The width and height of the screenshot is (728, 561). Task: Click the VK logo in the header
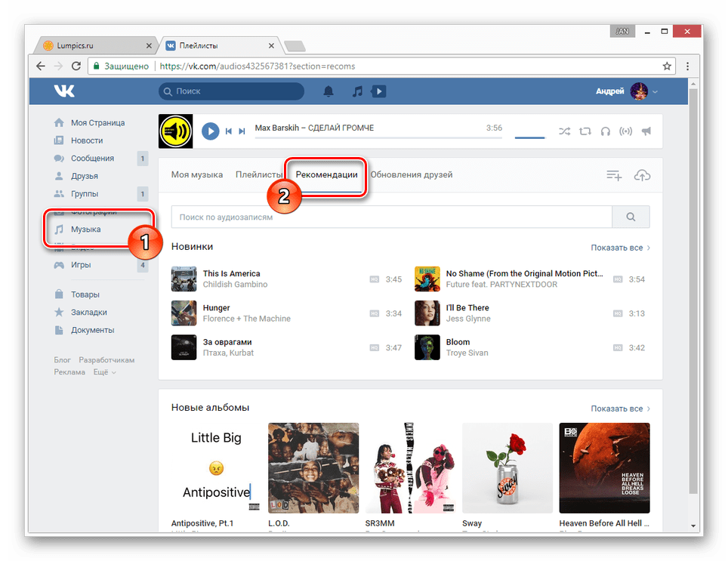coord(64,91)
